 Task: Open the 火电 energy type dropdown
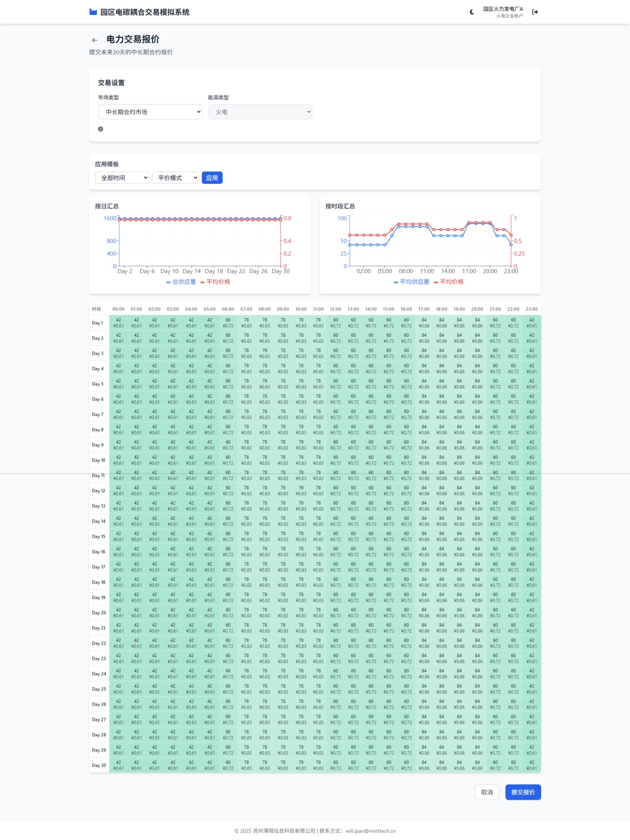(x=260, y=112)
